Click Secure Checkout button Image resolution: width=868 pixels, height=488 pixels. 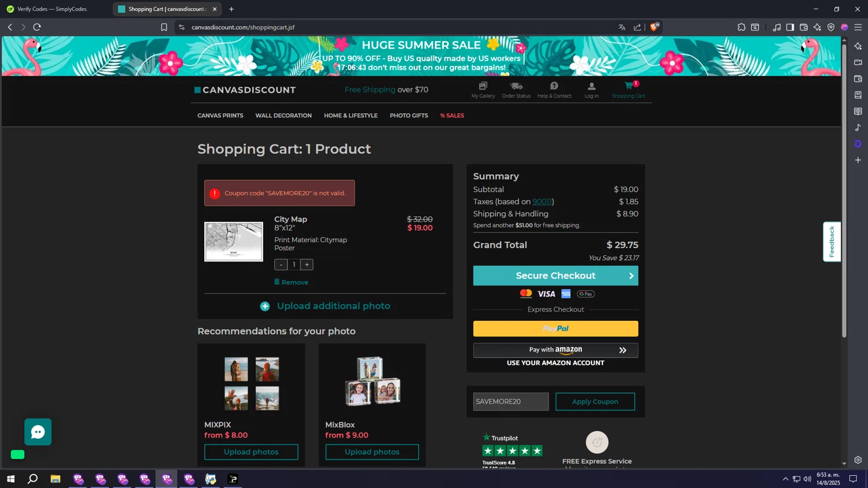pyautogui.click(x=556, y=276)
